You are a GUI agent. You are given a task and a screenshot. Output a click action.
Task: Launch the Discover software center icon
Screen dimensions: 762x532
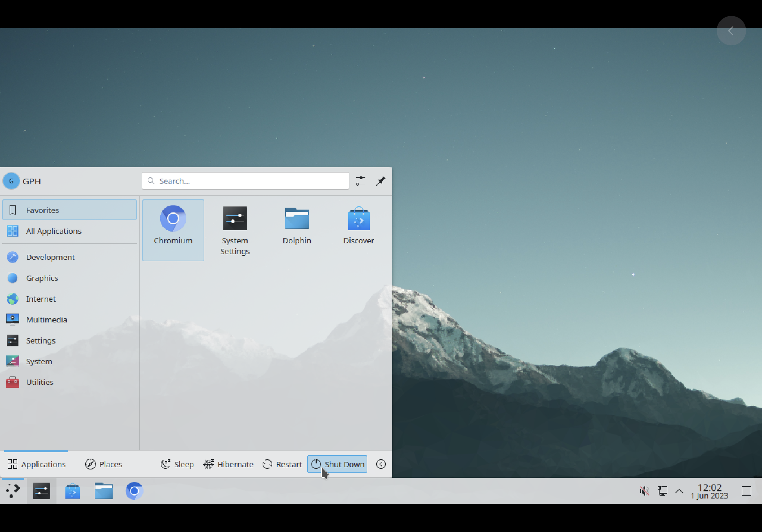358,225
